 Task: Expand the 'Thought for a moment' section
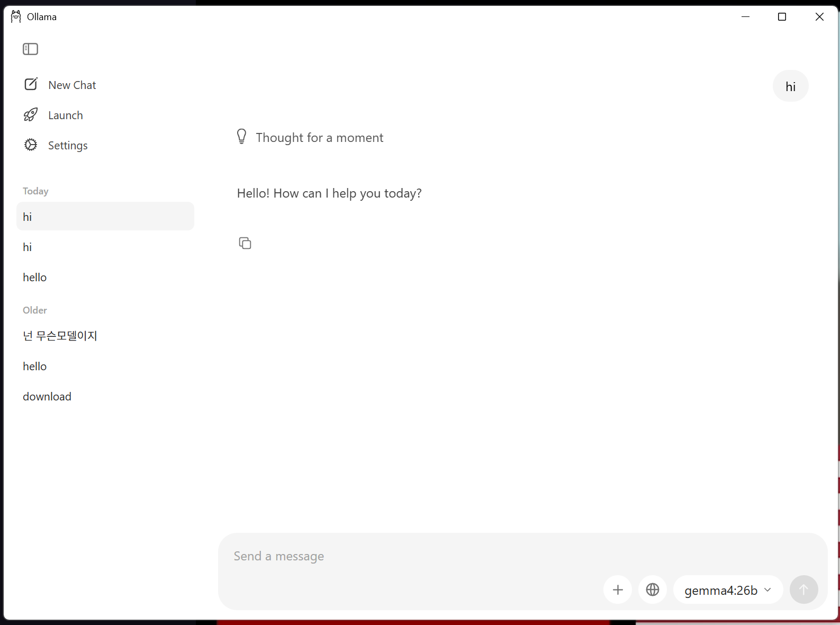click(x=319, y=138)
